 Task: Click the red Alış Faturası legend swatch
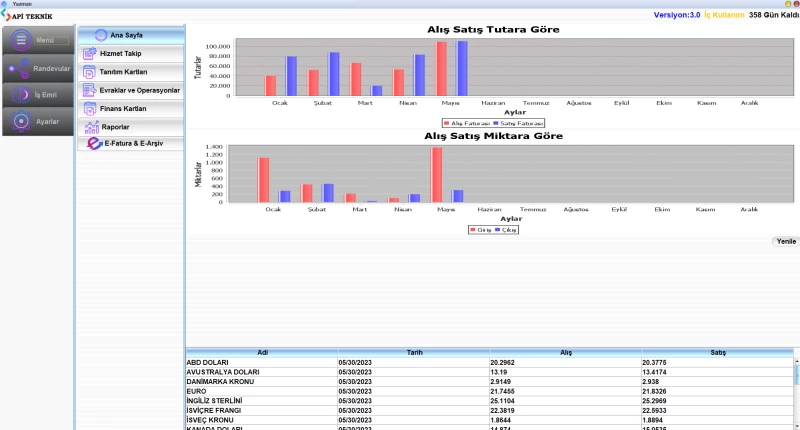[x=446, y=123]
